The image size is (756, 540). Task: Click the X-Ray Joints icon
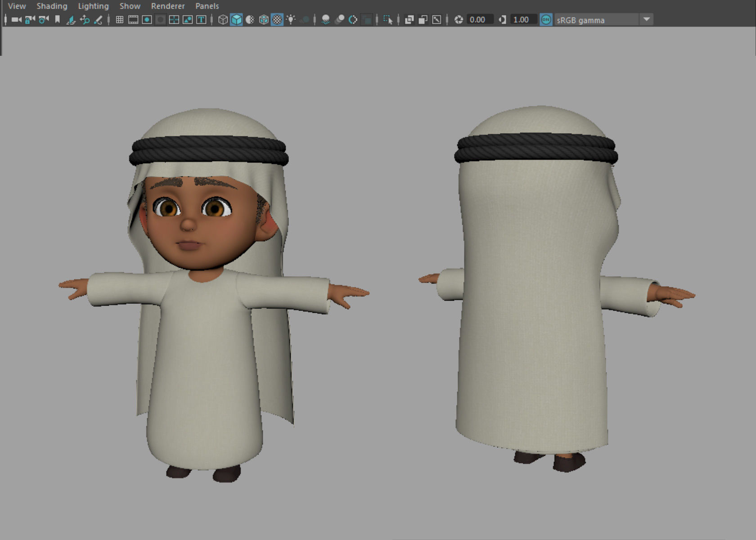(436, 19)
